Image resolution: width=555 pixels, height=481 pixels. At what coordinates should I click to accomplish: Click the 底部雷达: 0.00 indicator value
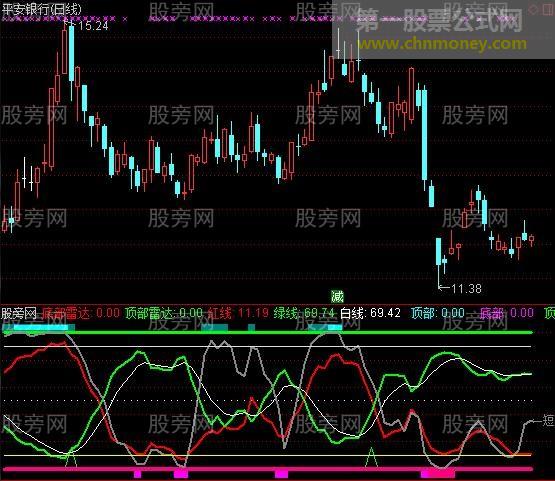[x=81, y=313]
